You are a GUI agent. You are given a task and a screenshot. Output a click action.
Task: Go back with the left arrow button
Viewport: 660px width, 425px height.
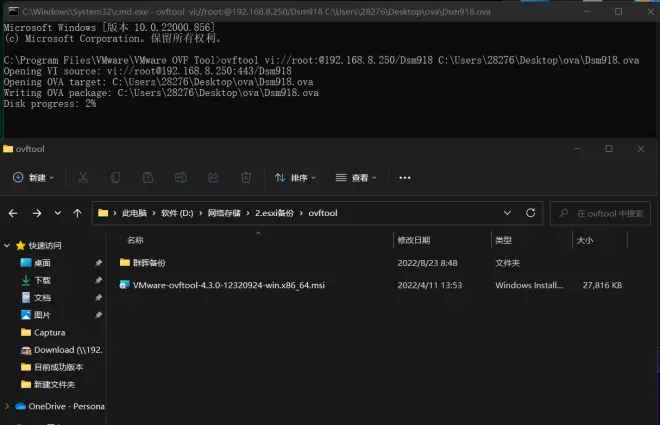coord(13,213)
